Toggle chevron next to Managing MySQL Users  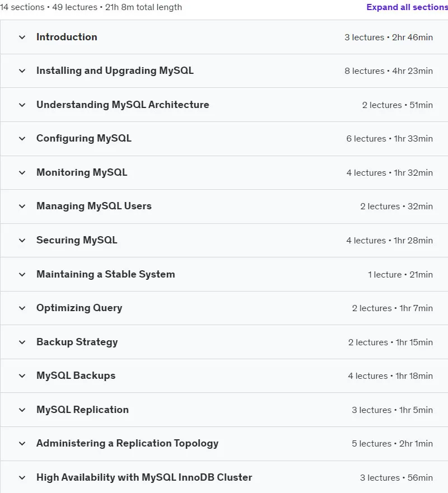click(22, 206)
